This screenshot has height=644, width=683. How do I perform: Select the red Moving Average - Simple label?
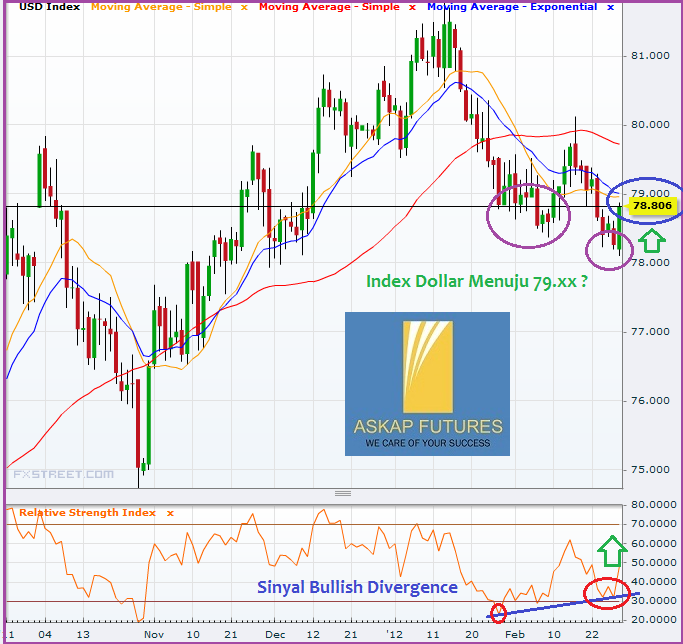pyautogui.click(x=330, y=8)
